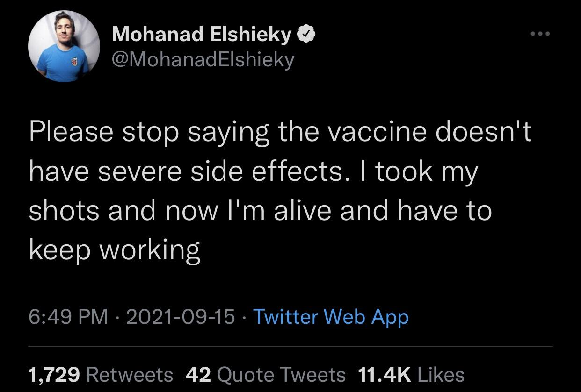Open the @MohanadElshieky handle link
The image size is (581, 392).
pos(203,59)
